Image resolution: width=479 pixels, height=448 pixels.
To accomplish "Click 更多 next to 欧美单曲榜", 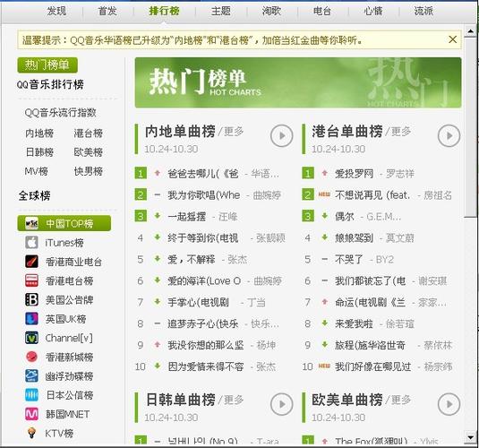I will 401,400.
